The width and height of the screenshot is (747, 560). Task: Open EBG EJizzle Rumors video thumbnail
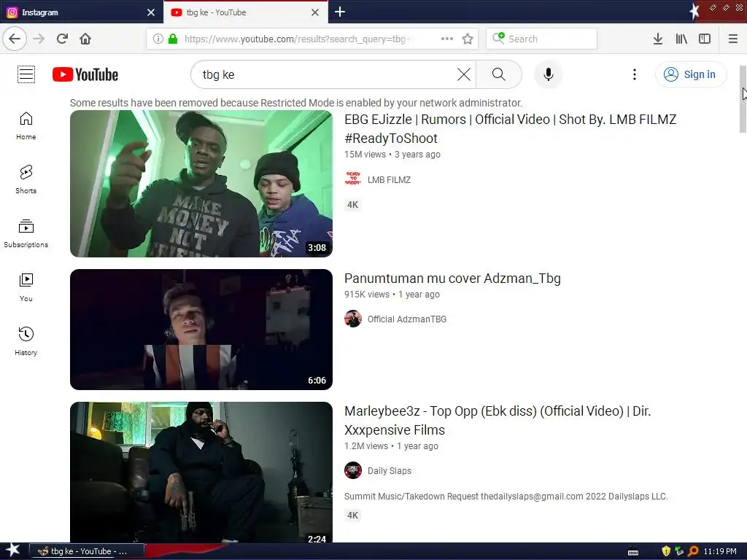tap(201, 183)
